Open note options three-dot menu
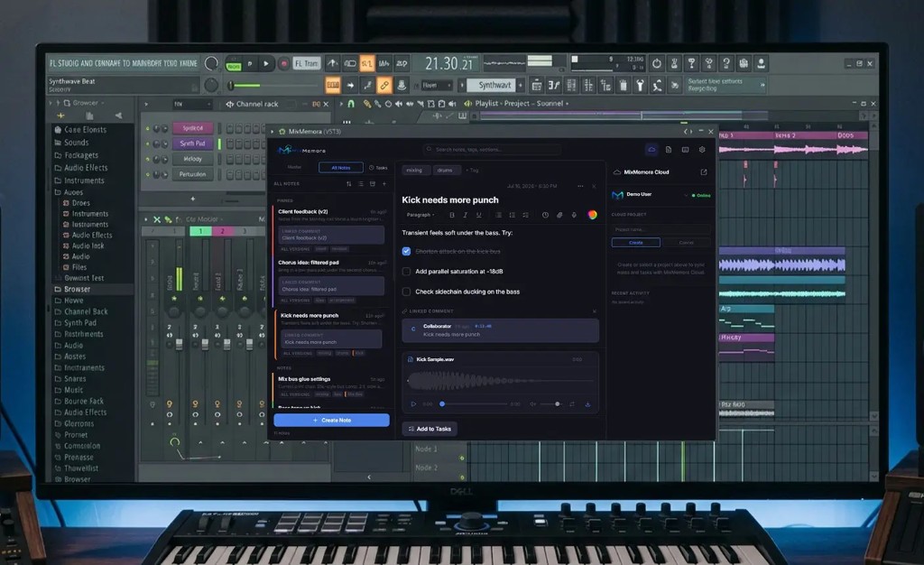Image resolution: width=924 pixels, height=565 pixels. [x=580, y=186]
